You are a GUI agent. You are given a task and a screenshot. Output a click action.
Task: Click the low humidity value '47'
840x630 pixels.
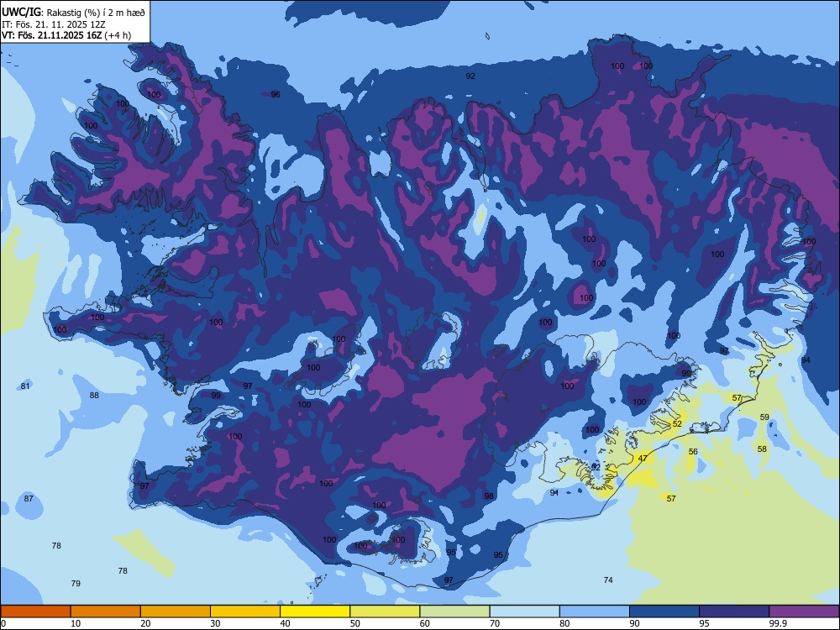(x=643, y=459)
